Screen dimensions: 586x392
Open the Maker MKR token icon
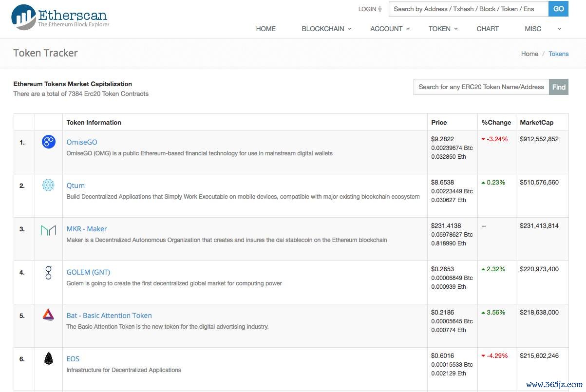(x=49, y=230)
